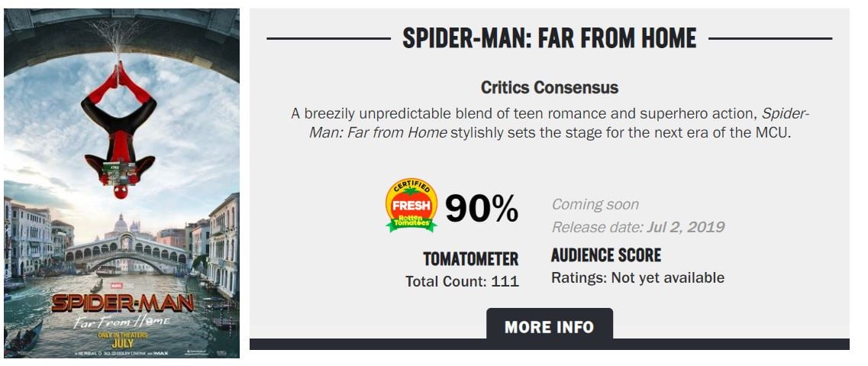This screenshot has height=366, width=868.
Task: Click the Critics Consensus heading
Action: (x=549, y=88)
